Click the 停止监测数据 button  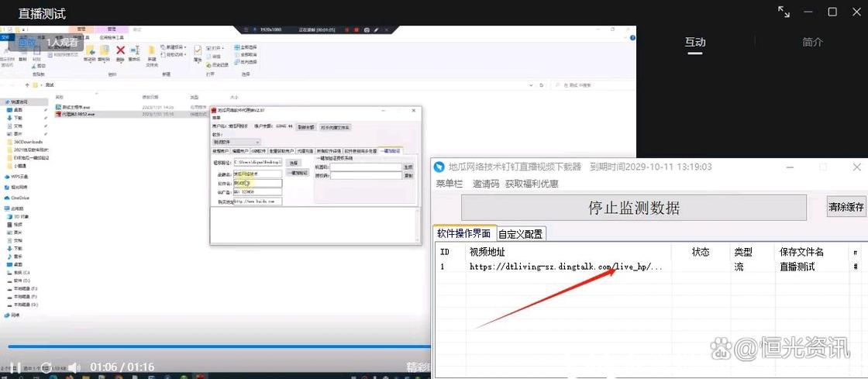pyautogui.click(x=634, y=208)
